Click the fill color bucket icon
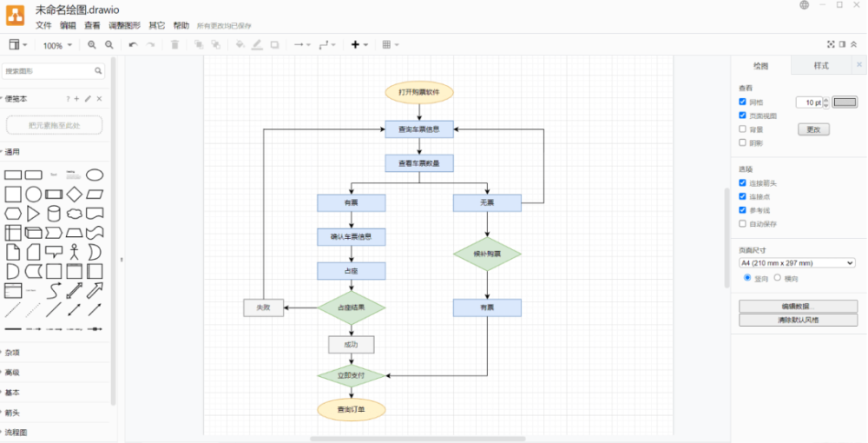This screenshot has width=868, height=443. coord(240,45)
